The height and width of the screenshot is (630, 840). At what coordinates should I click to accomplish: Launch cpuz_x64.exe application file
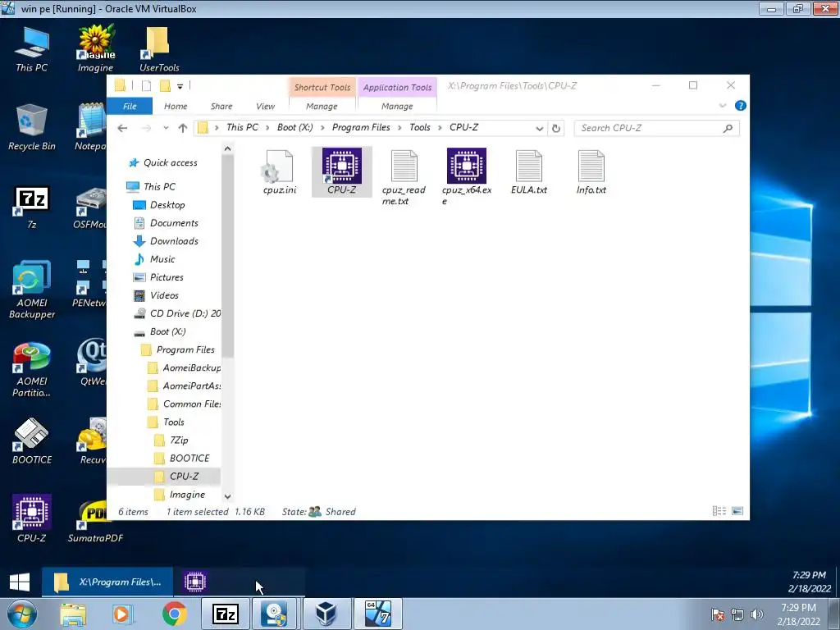467,178
